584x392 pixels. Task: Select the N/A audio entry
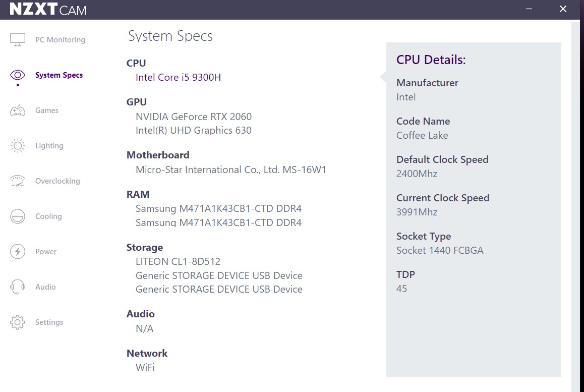pyautogui.click(x=145, y=328)
